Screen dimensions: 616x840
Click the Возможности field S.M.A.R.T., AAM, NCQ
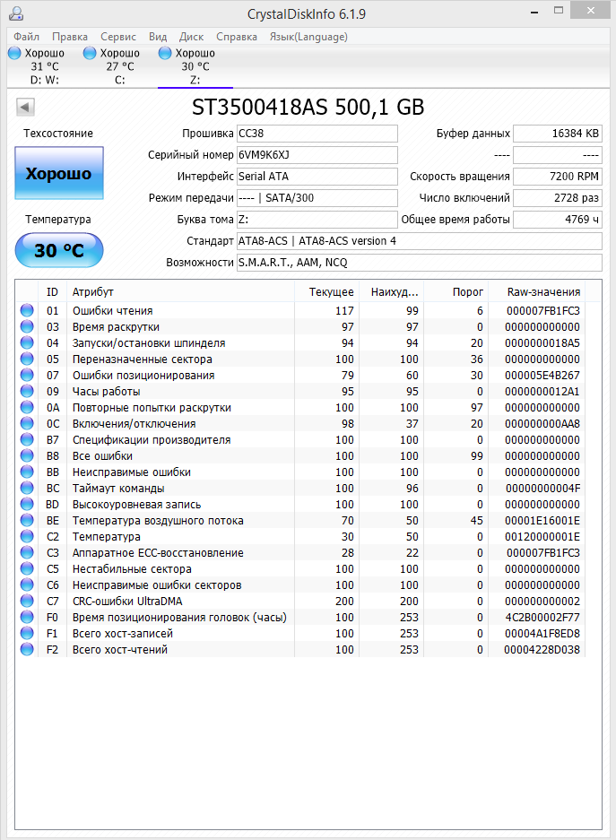pos(420,263)
